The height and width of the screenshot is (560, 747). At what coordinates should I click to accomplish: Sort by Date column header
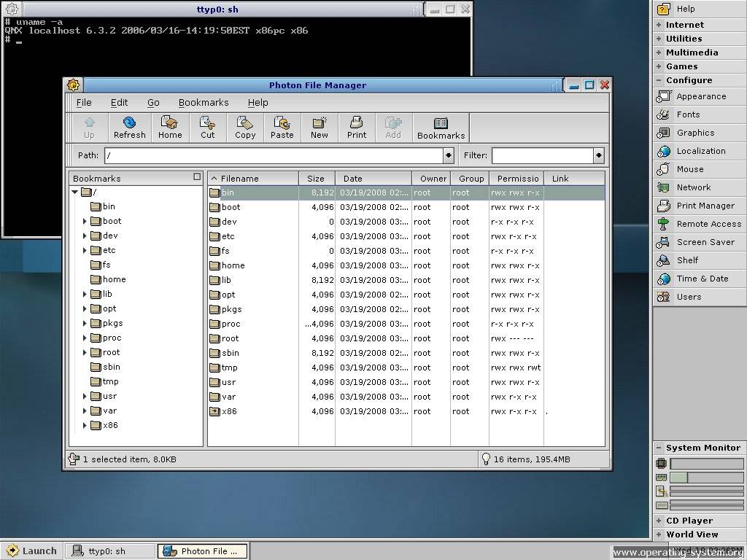click(x=373, y=179)
